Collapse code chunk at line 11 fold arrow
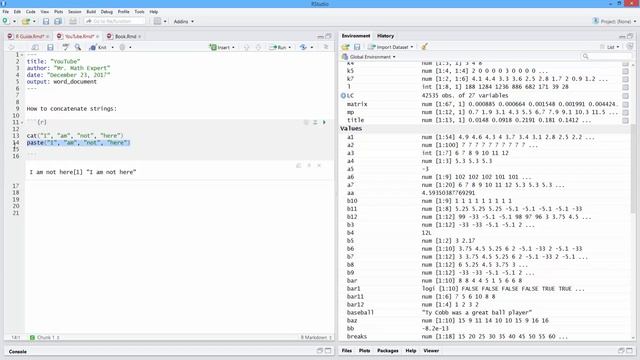 pyautogui.click(x=22, y=122)
